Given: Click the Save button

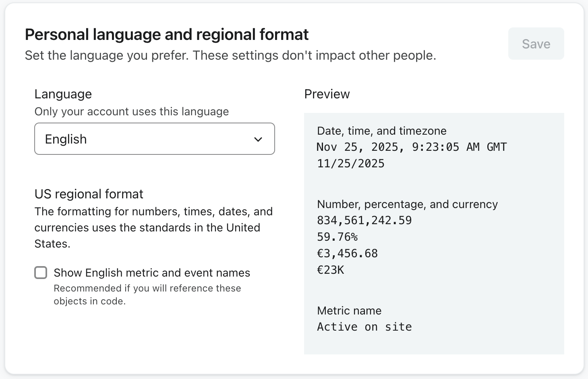Looking at the screenshot, I should 536,44.
